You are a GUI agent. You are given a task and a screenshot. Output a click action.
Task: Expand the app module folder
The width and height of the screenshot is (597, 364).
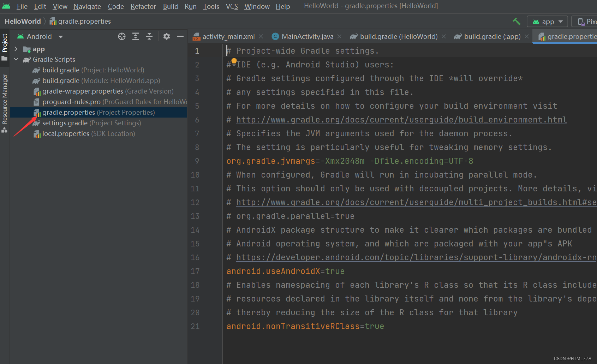pos(16,49)
